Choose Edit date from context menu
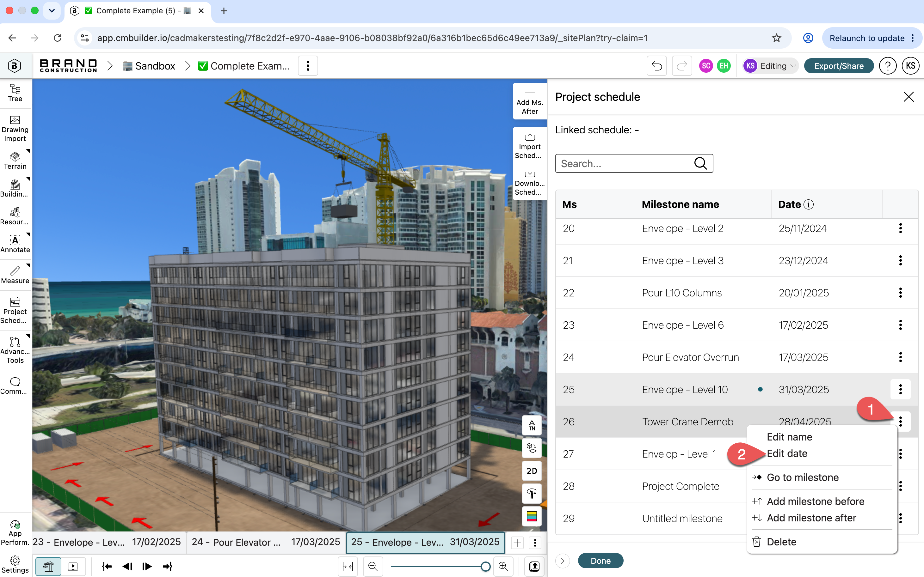 click(x=787, y=453)
